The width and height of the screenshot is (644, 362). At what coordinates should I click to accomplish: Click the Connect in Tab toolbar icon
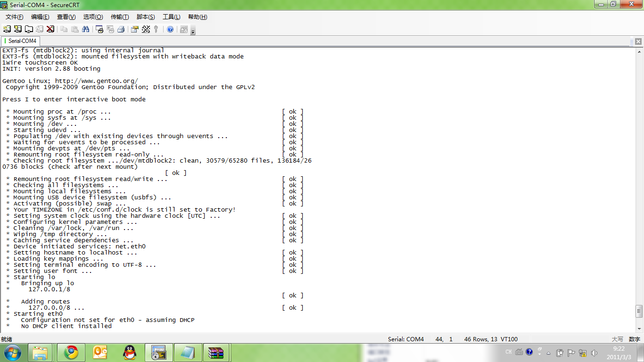pyautogui.click(x=29, y=29)
